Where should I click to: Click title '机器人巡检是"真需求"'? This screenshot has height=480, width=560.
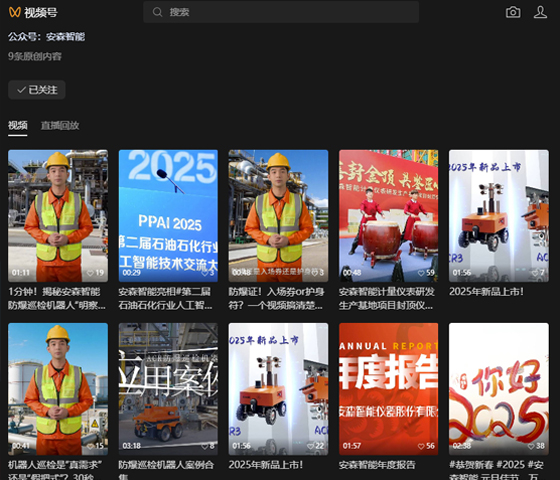pos(55,470)
